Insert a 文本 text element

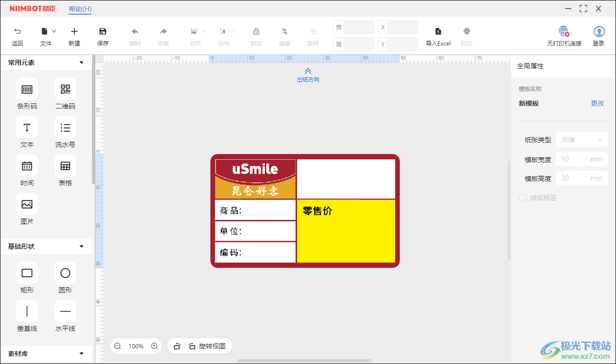pyautogui.click(x=27, y=127)
